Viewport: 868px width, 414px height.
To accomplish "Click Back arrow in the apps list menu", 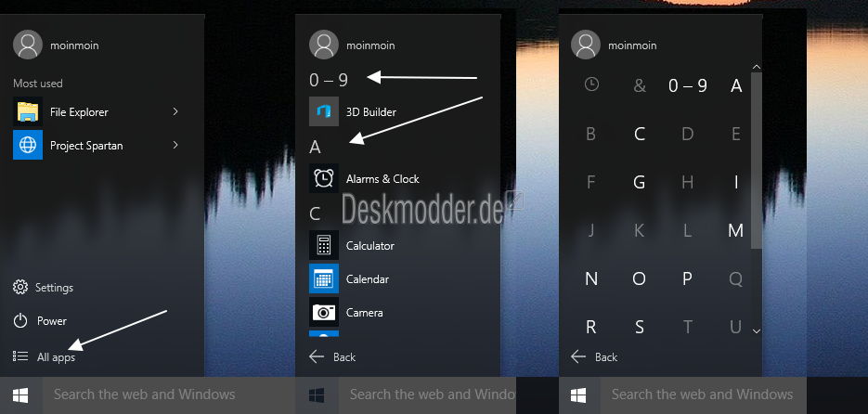I will tap(317, 356).
